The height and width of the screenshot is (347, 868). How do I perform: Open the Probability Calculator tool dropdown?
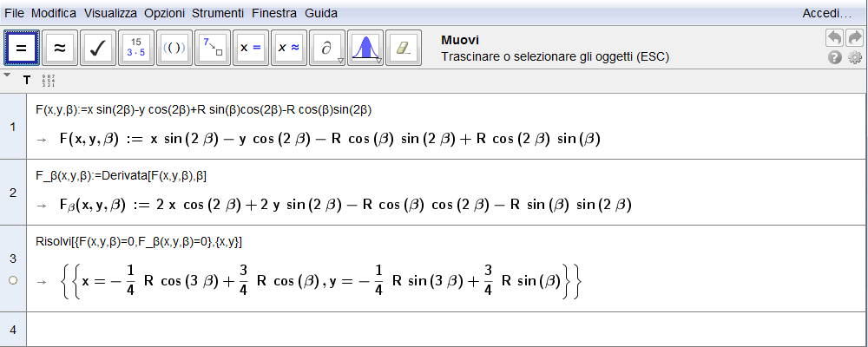pos(379,61)
